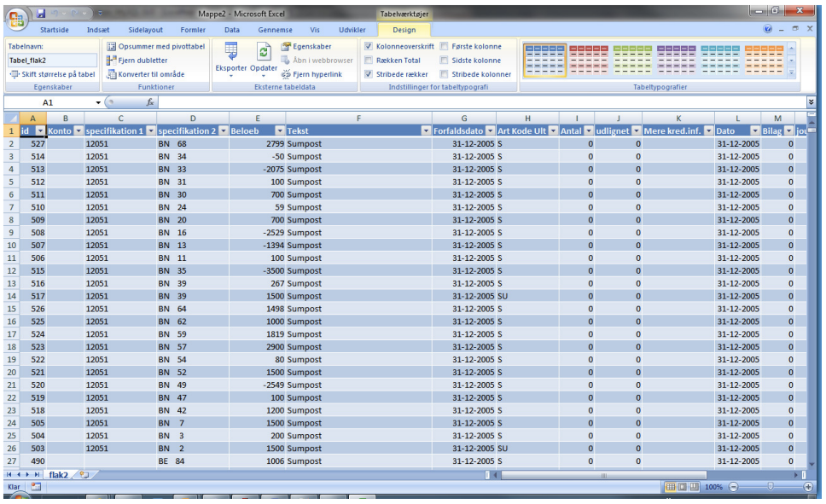Image resolution: width=826 pixels, height=504 pixels.
Task: Click the Fjern hyperlink icon
Action: (x=286, y=74)
